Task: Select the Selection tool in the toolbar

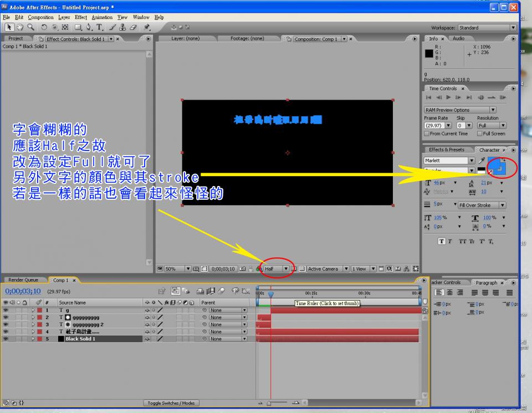Action: (x=9, y=26)
